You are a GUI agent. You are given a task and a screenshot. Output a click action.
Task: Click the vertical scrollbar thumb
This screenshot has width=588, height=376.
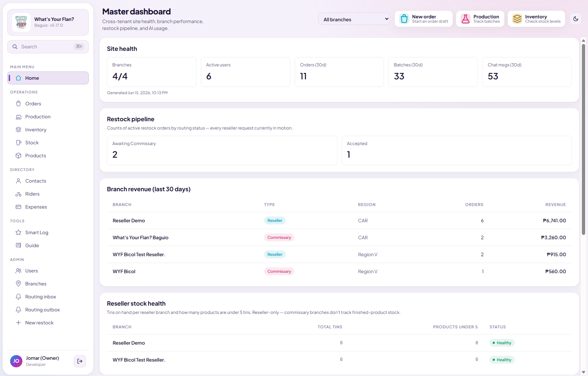pyautogui.click(x=583, y=139)
